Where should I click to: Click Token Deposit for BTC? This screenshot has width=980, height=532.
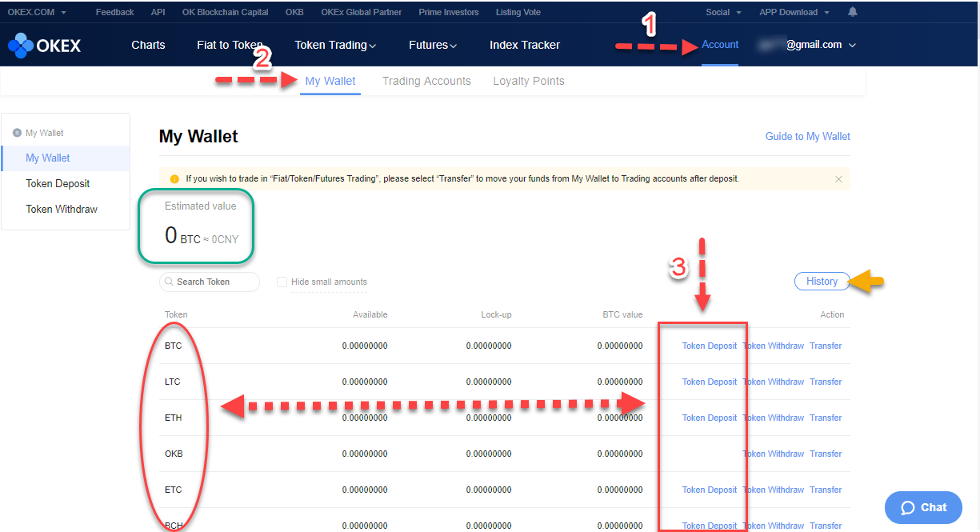click(x=710, y=346)
